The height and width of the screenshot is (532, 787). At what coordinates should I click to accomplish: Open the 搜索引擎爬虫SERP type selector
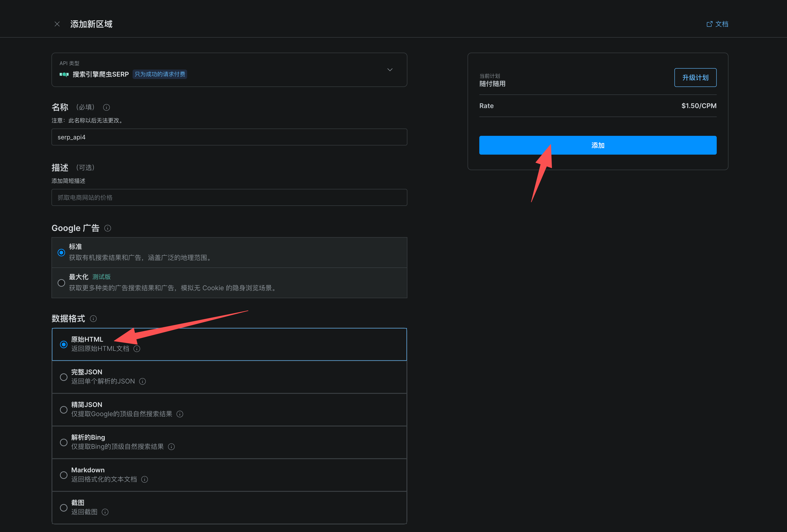coord(101,74)
